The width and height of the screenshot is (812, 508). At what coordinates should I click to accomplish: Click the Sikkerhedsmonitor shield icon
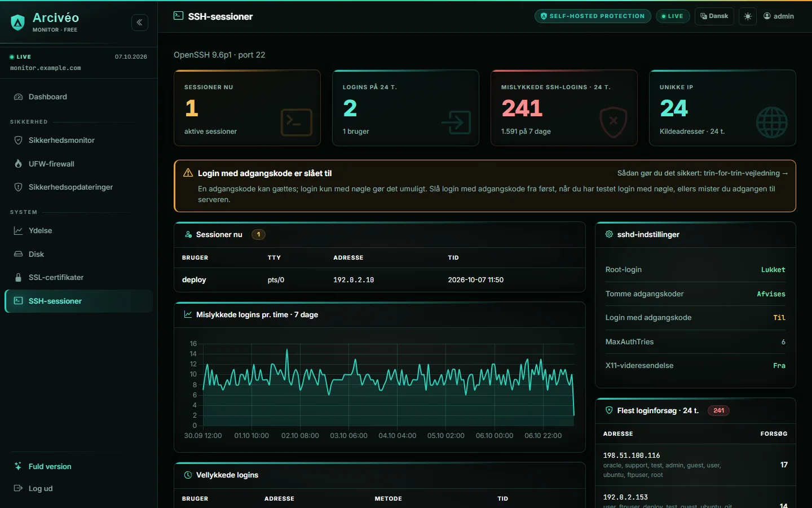[18, 141]
